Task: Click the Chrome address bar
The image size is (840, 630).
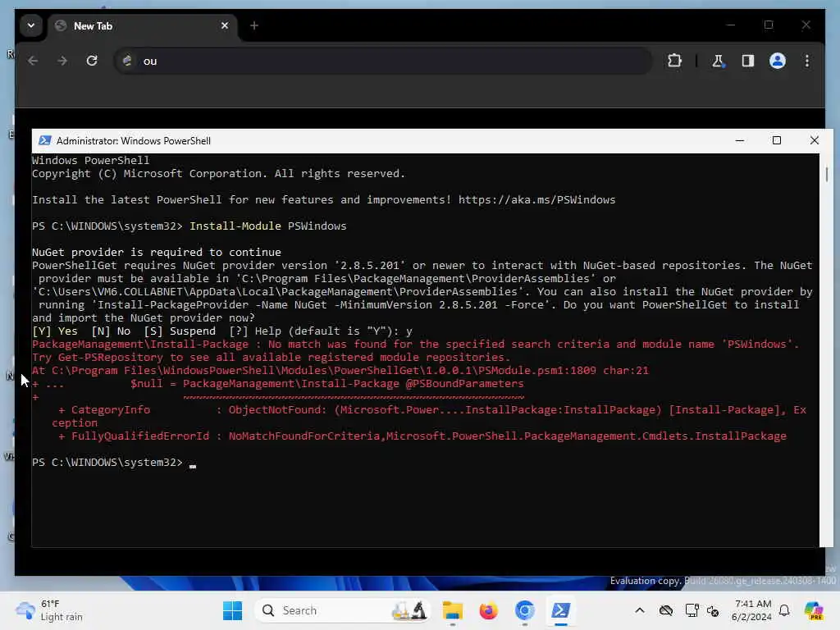Action: click(383, 61)
